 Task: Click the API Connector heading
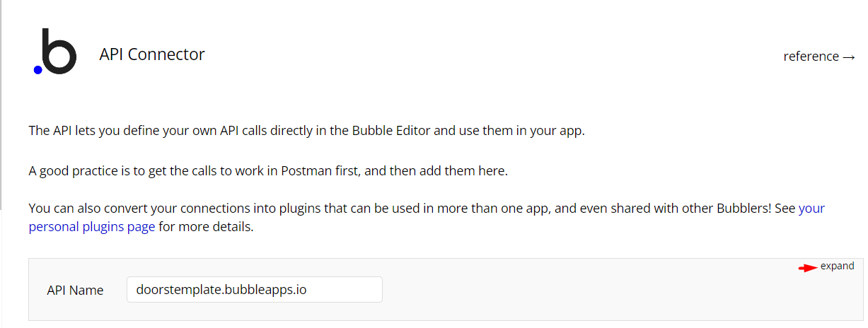(152, 54)
